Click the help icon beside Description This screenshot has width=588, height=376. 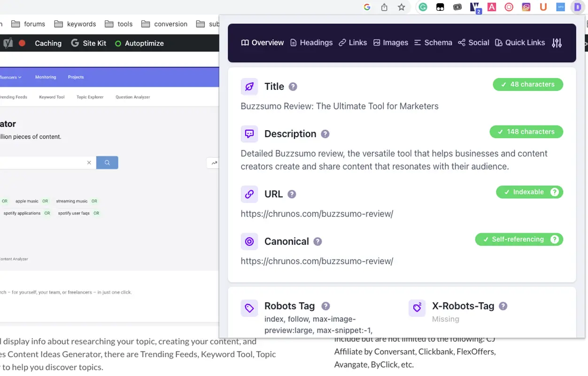(x=325, y=134)
